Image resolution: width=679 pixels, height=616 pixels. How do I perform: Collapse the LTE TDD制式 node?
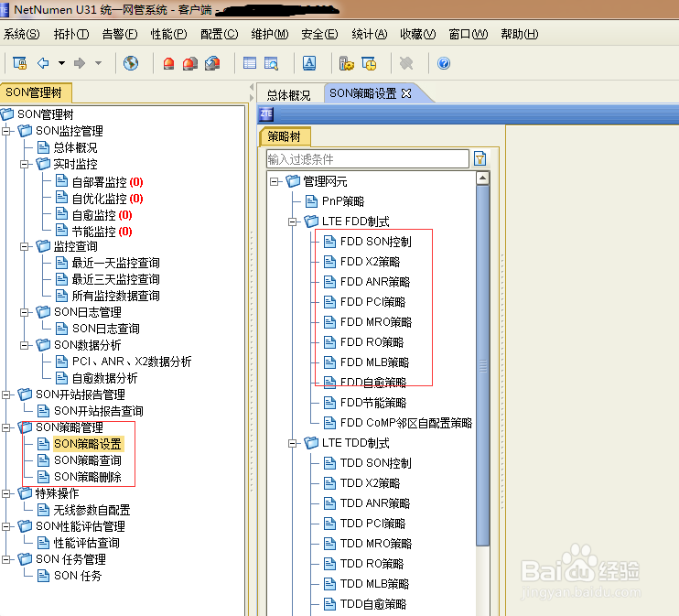point(293,443)
